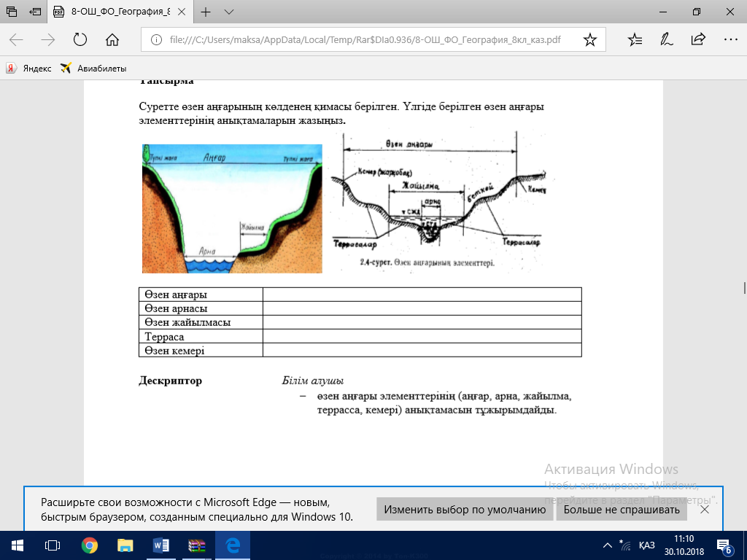Go to the home page
The image size is (747, 560).
click(112, 39)
